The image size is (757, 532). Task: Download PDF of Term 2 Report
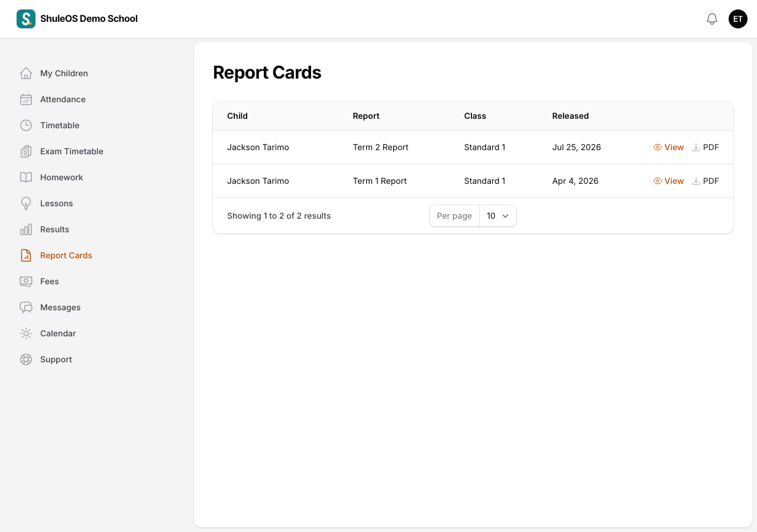coord(706,147)
